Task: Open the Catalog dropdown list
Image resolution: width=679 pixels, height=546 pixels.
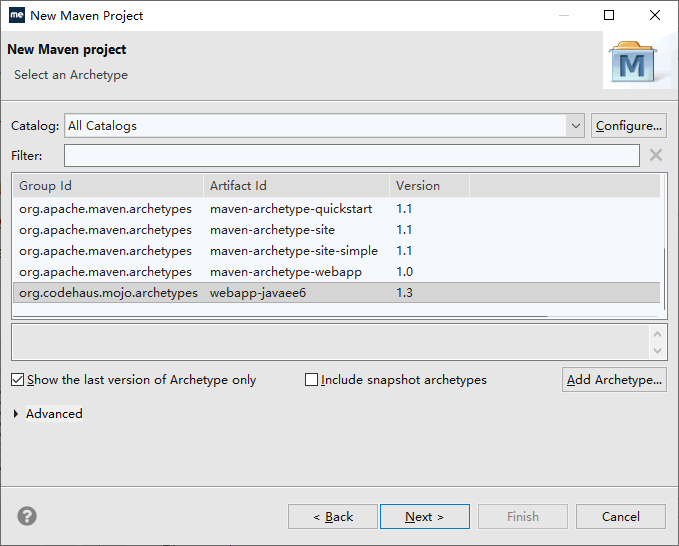Action: [x=575, y=126]
